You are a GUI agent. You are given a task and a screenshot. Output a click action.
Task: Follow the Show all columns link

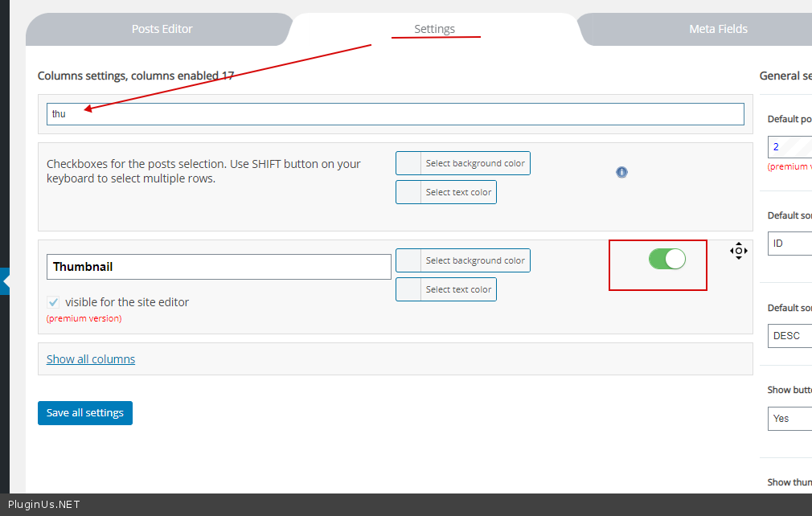click(x=91, y=359)
